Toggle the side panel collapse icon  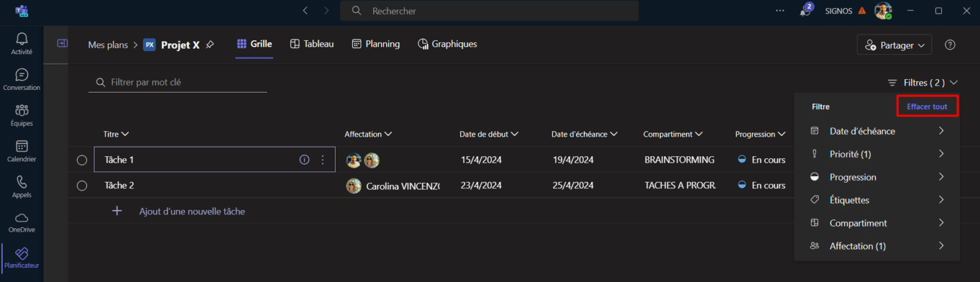click(x=62, y=43)
